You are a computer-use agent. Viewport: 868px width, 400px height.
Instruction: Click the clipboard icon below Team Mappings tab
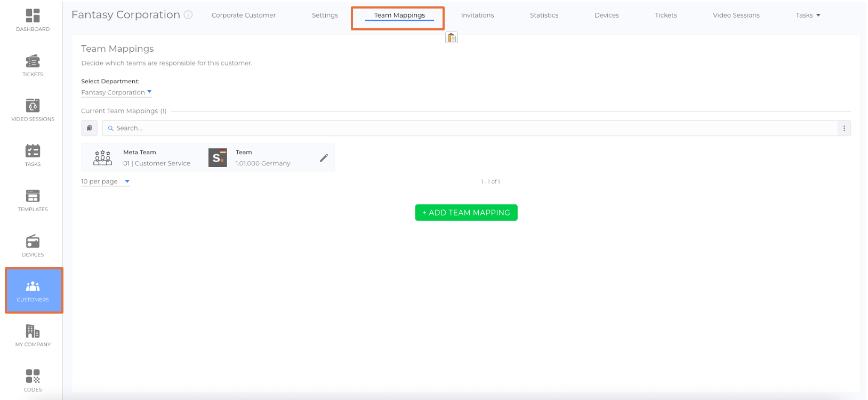click(452, 38)
